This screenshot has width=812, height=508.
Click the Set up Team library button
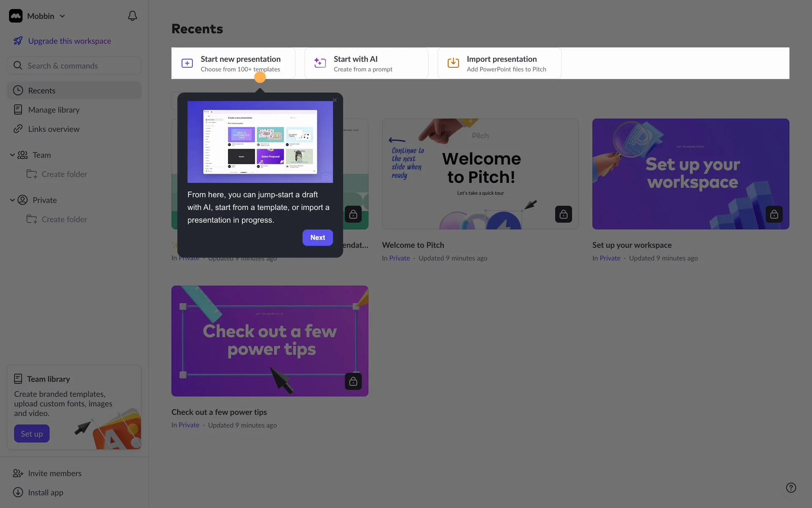pos(32,434)
